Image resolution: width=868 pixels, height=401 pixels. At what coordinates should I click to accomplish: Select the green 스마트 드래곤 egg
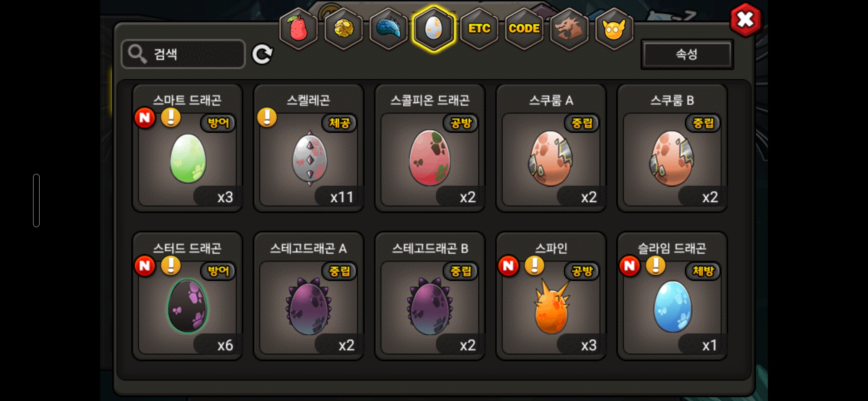[x=188, y=149]
